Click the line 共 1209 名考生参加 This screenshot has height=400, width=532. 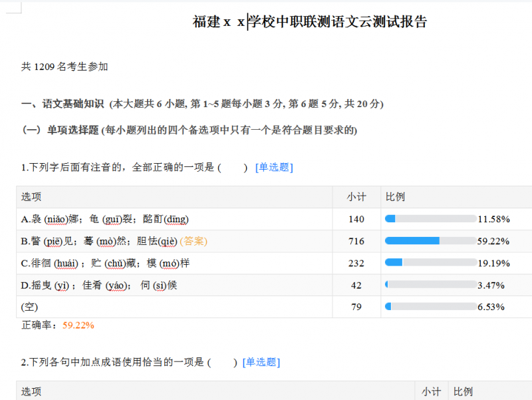(x=65, y=67)
